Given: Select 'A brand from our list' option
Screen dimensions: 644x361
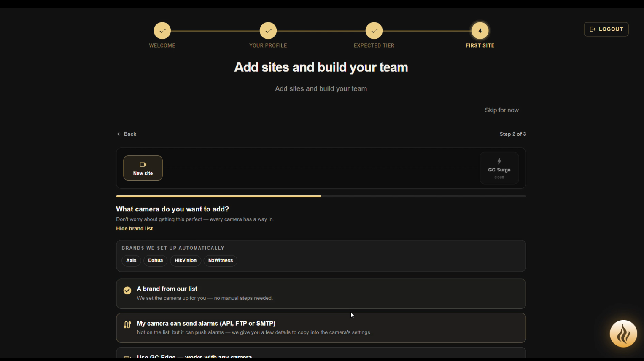Looking at the screenshot, I should pyautogui.click(x=321, y=294).
